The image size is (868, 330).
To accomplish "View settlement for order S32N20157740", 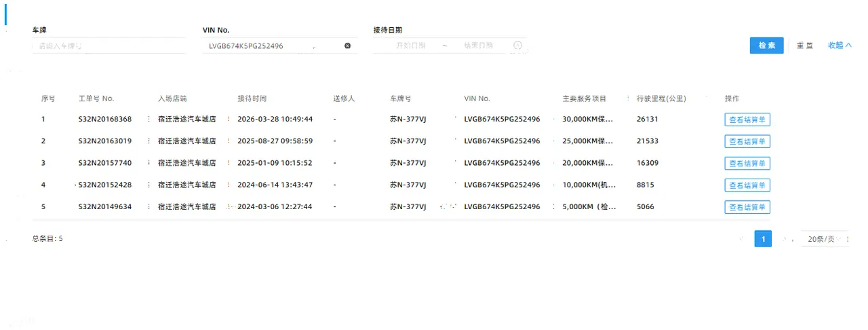I will pos(747,164).
